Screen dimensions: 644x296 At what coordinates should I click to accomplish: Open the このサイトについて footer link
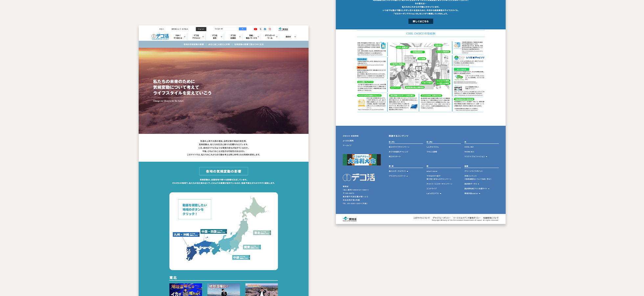422,218
